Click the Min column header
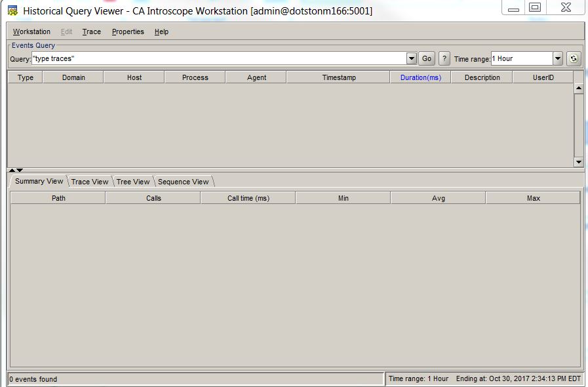The width and height of the screenshot is (588, 387). [343, 198]
